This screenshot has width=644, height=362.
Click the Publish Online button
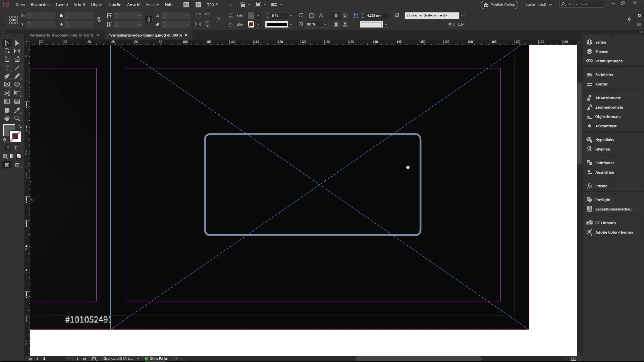point(499,5)
